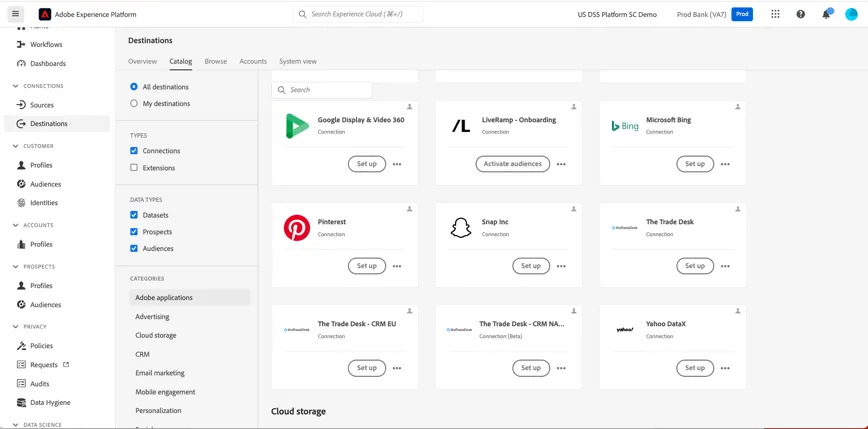
Task: Open the notifications bell icon
Action: [826, 14]
